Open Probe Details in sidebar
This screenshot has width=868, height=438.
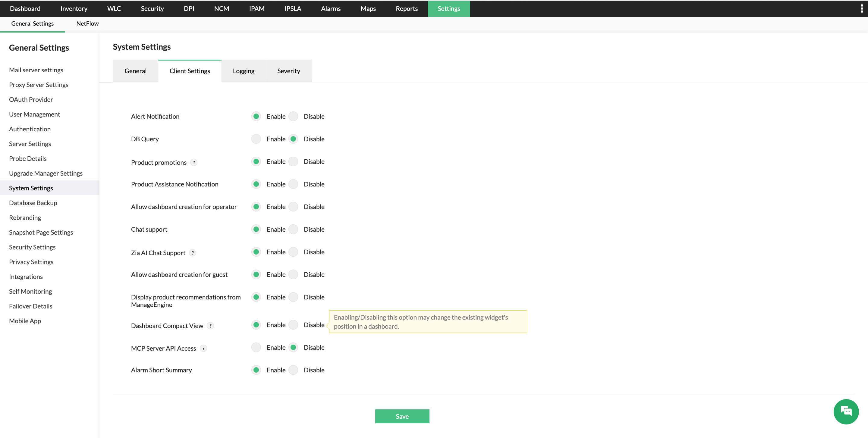point(28,158)
